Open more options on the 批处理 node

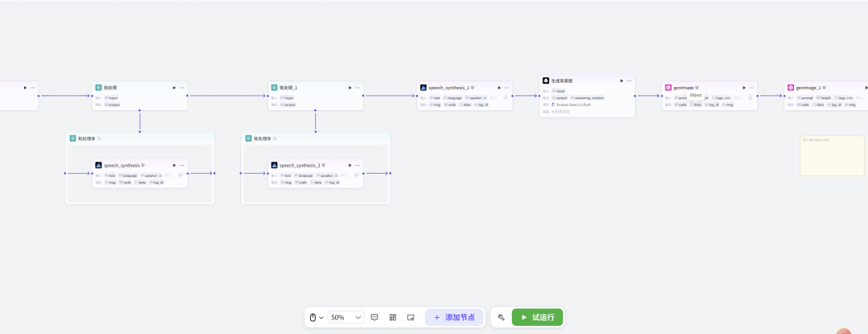[x=182, y=88]
